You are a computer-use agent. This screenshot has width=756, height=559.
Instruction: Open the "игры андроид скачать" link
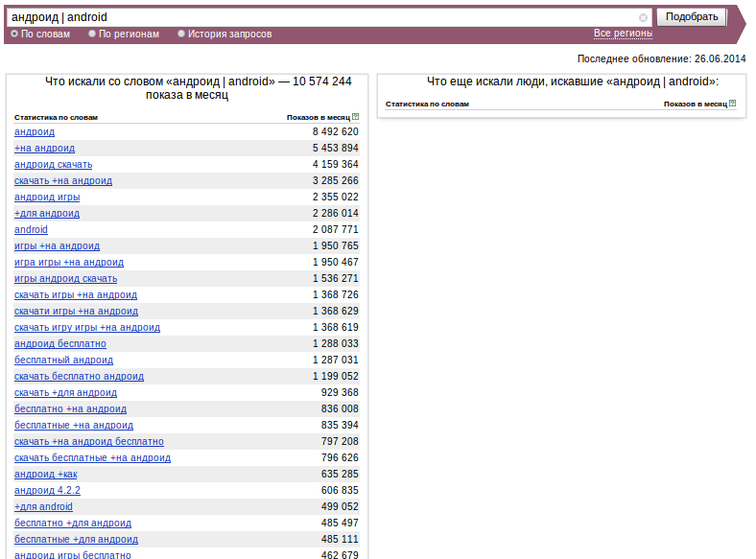pos(65,278)
